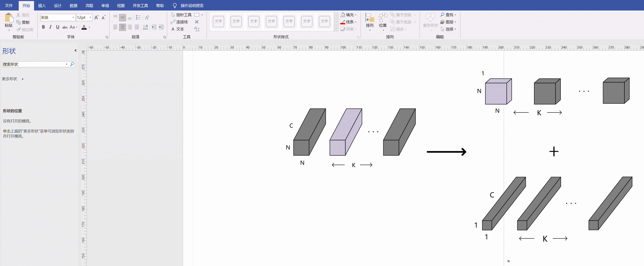Click the search shapes magnifier icon
This screenshot has width=644, height=266.
[72, 64]
